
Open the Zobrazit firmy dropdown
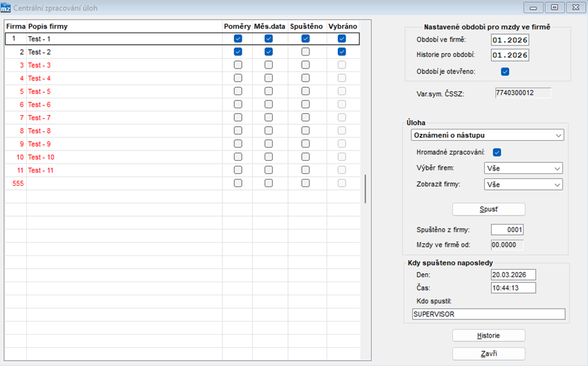point(523,184)
